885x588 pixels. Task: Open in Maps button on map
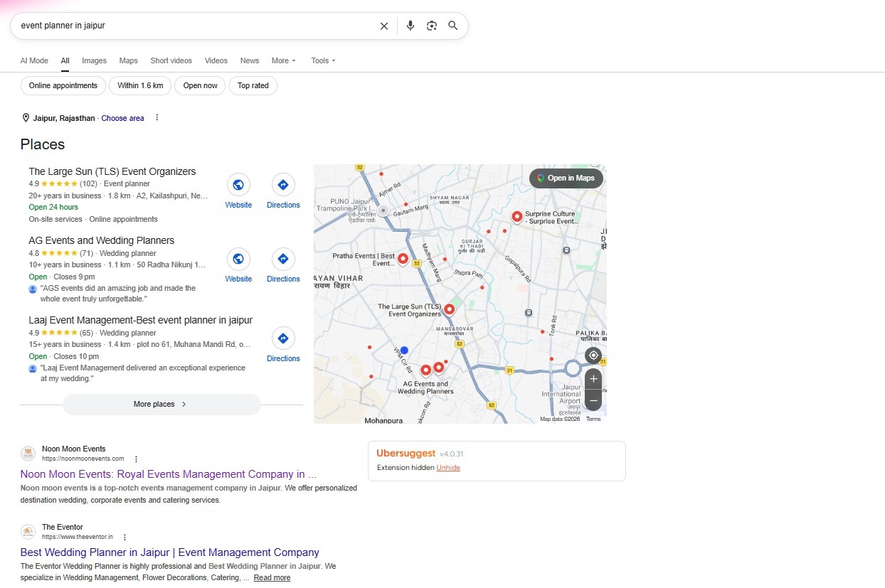tap(566, 178)
